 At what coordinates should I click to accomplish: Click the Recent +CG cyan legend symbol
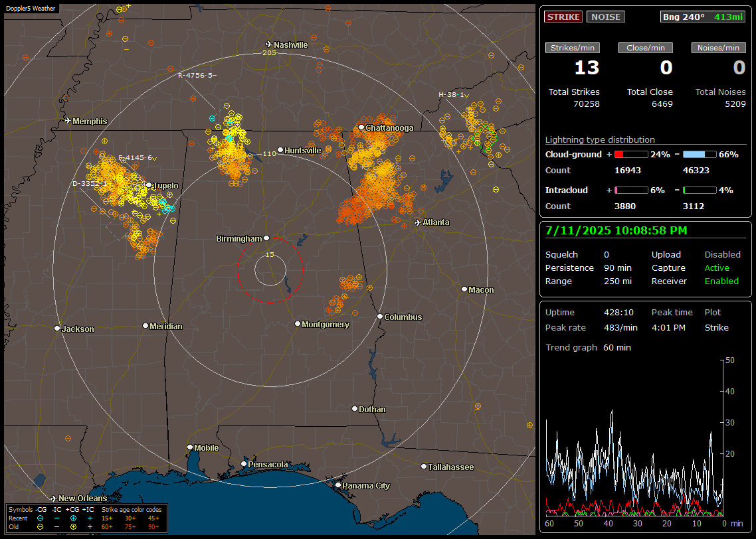tap(73, 518)
